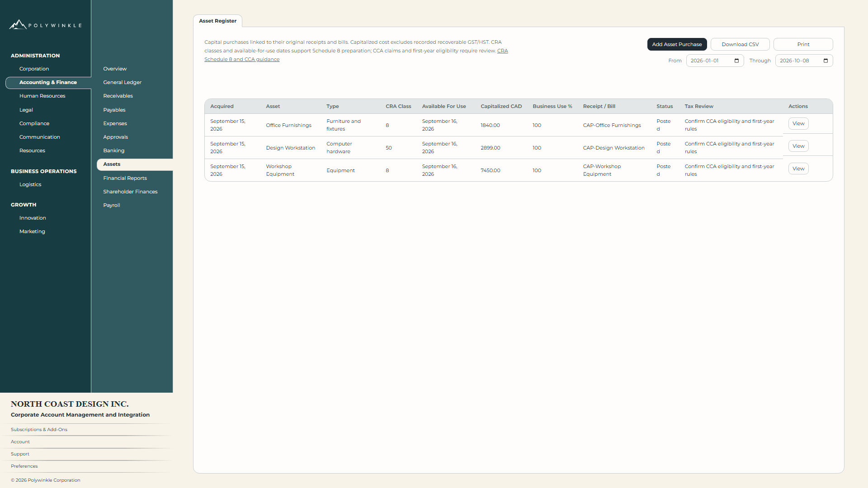Open the Through date calendar picker icon
This screenshot has width=868, height=488.
826,61
